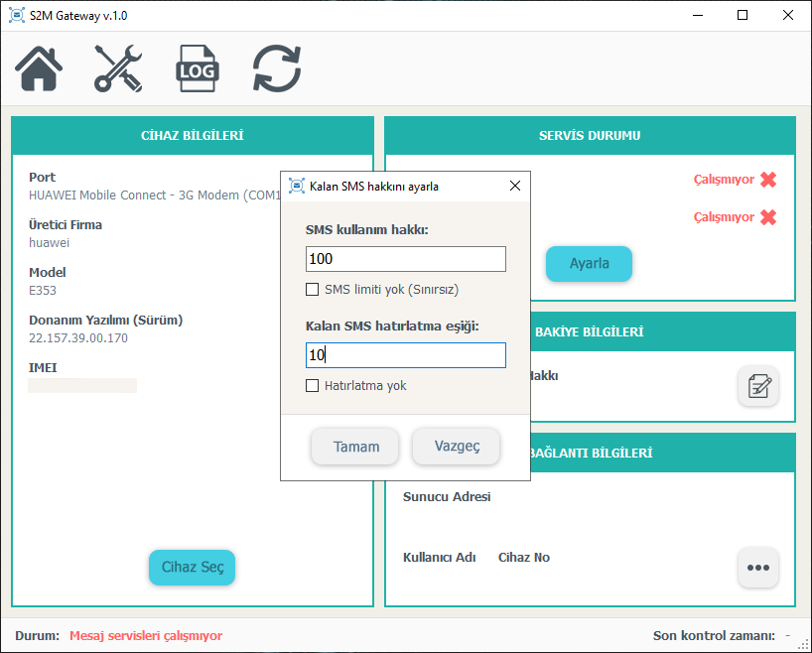This screenshot has height=653, width=812.
Task: Click the S2M Gateway title bar icon
Action: pos(17,16)
